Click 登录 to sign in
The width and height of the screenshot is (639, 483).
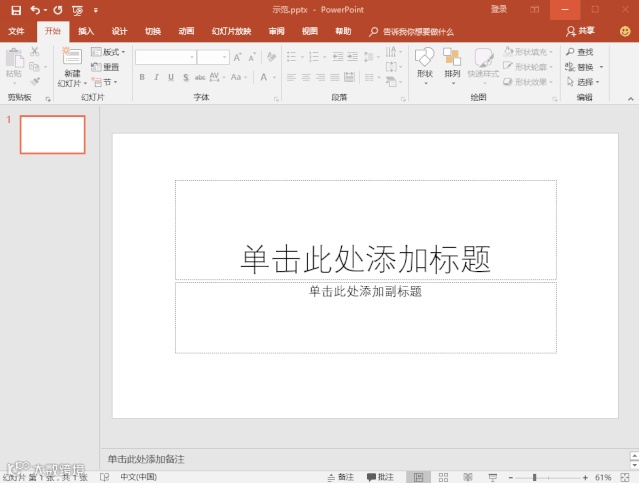click(499, 9)
